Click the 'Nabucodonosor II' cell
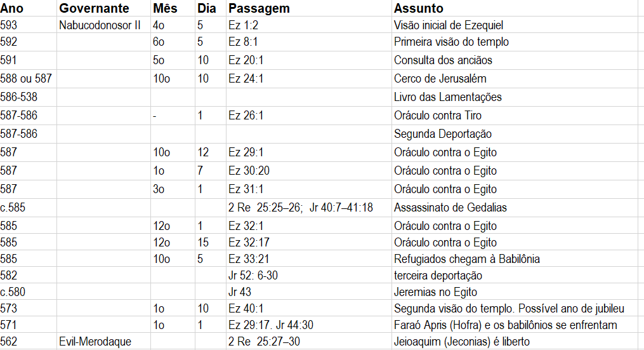 [100, 25]
